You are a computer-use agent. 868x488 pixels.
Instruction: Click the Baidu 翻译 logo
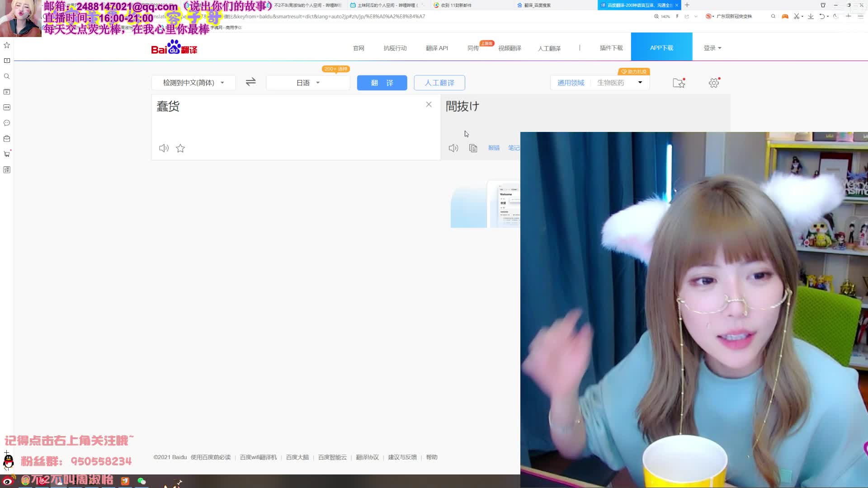174,47
